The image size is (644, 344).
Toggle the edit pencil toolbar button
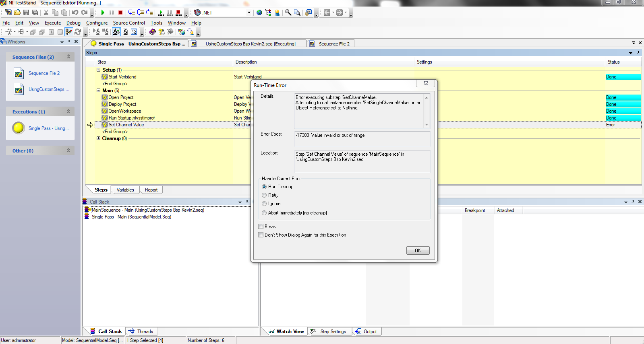(x=69, y=32)
